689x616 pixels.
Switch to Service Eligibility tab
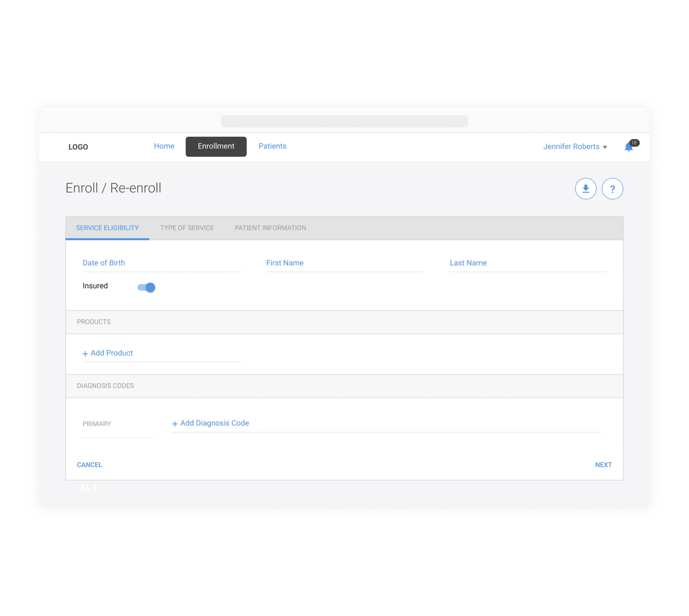tap(107, 228)
